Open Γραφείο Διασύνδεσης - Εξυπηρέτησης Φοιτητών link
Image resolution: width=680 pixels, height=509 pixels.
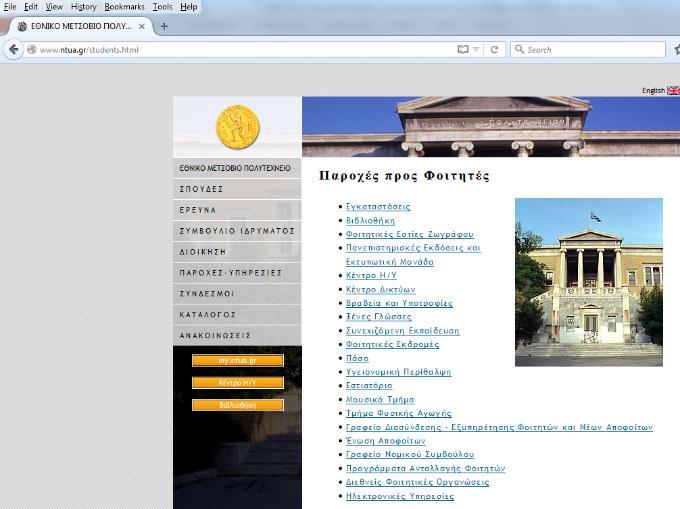tap(499, 427)
